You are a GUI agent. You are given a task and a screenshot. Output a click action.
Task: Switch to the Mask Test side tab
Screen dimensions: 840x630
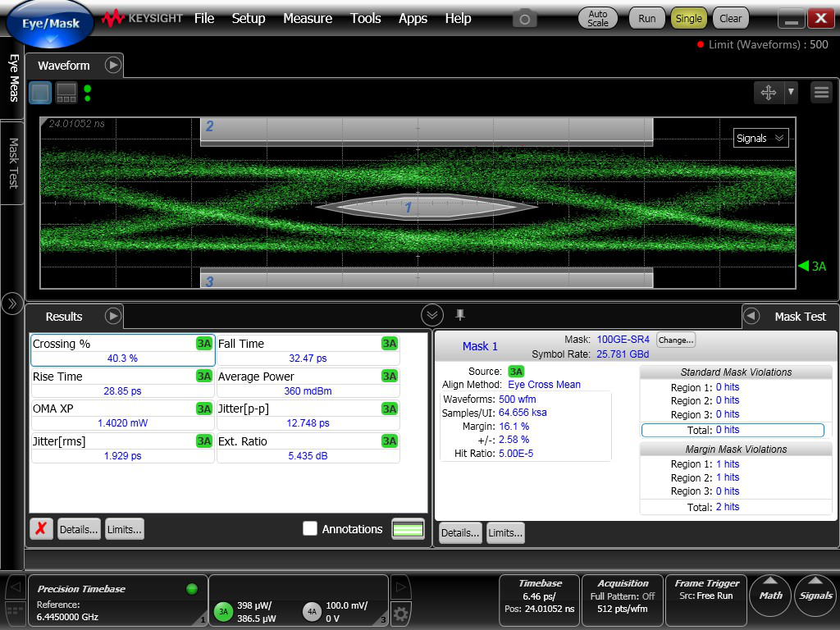pos(13,162)
